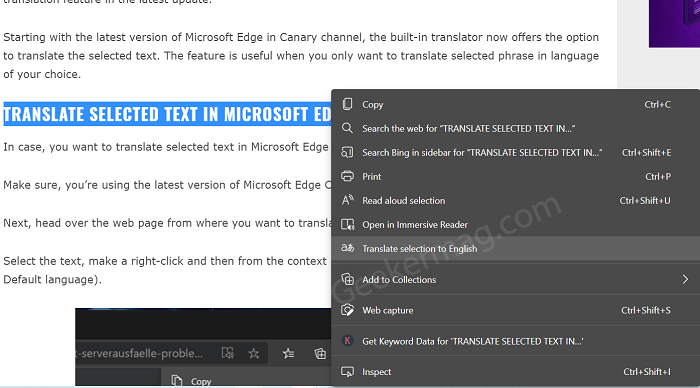Screen dimensions: 700x388
Task: Click the Copy clipboard icon in menu
Action: (347, 104)
